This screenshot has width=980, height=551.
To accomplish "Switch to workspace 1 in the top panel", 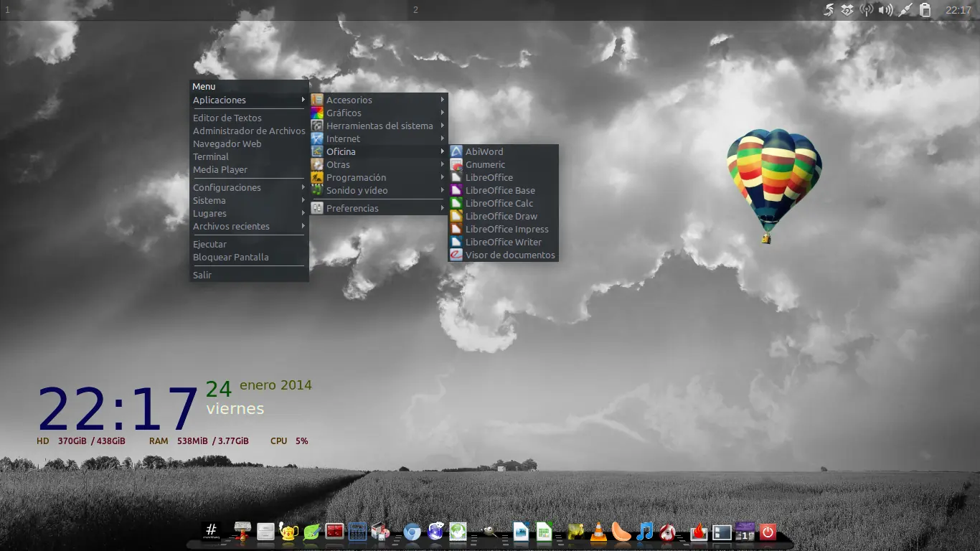I will (204, 10).
